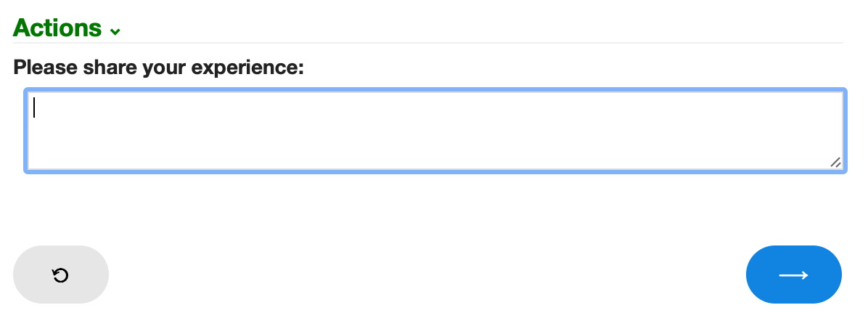Hit the counterclockwise arrow icon
This screenshot has height=321, width=868.
[60, 275]
